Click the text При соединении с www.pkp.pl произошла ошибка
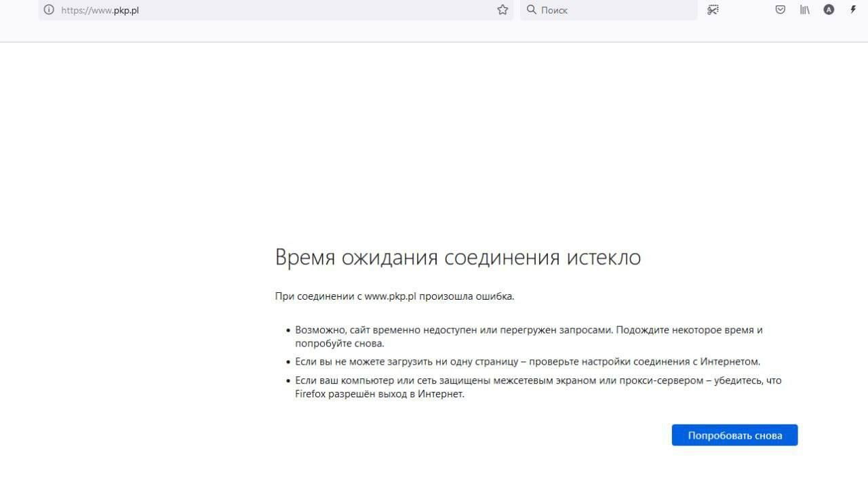Viewport: 868px width, 499px height. [395, 296]
